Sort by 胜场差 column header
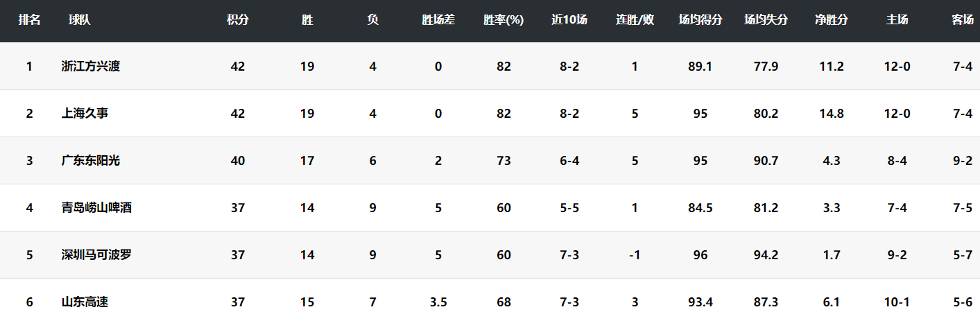Image resolution: width=980 pixels, height=323 pixels. 438,21
